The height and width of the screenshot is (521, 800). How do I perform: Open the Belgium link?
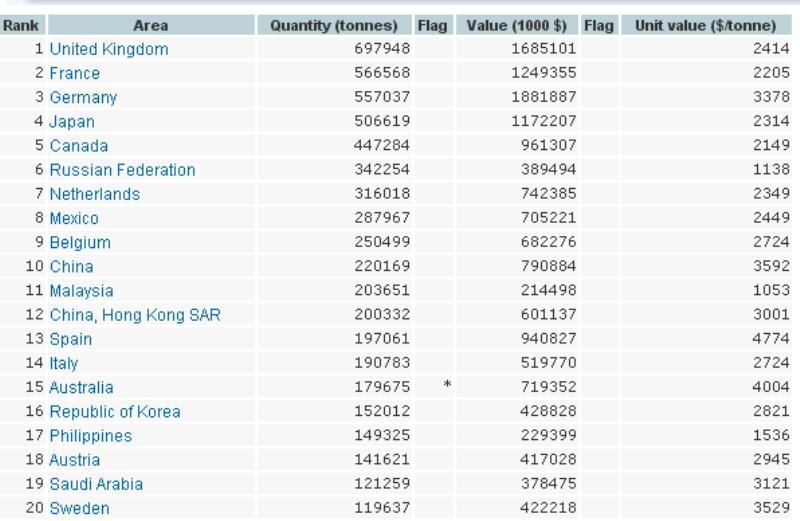click(79, 242)
